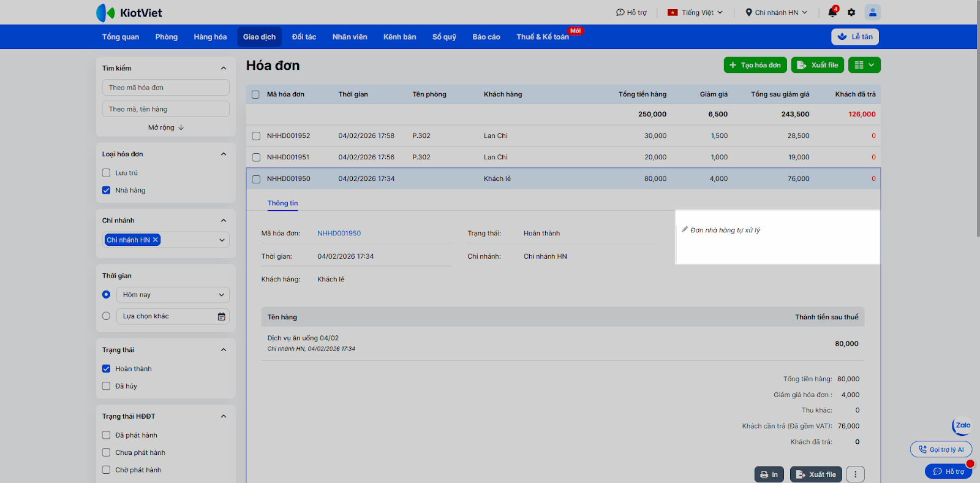Open the Báo cáo menu
Image resolution: width=980 pixels, height=483 pixels.
(486, 37)
